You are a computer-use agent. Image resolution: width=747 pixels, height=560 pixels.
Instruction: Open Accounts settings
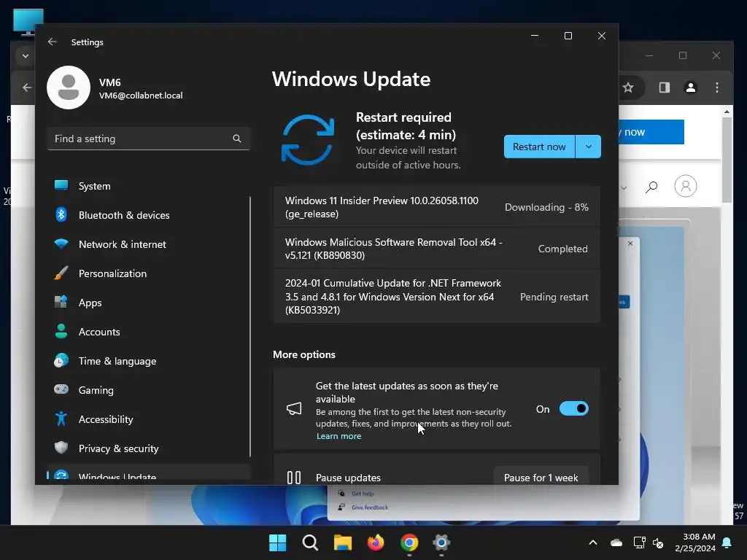pyautogui.click(x=147, y=332)
